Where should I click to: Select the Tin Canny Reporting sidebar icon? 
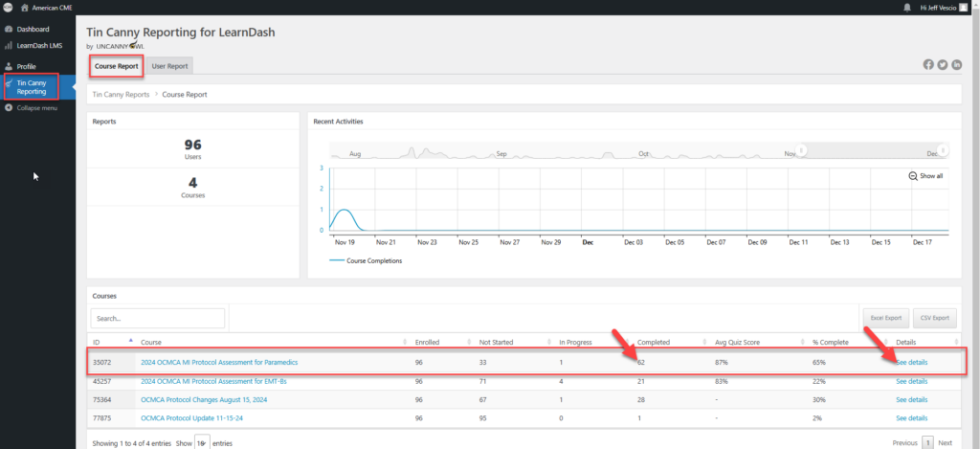(8, 83)
